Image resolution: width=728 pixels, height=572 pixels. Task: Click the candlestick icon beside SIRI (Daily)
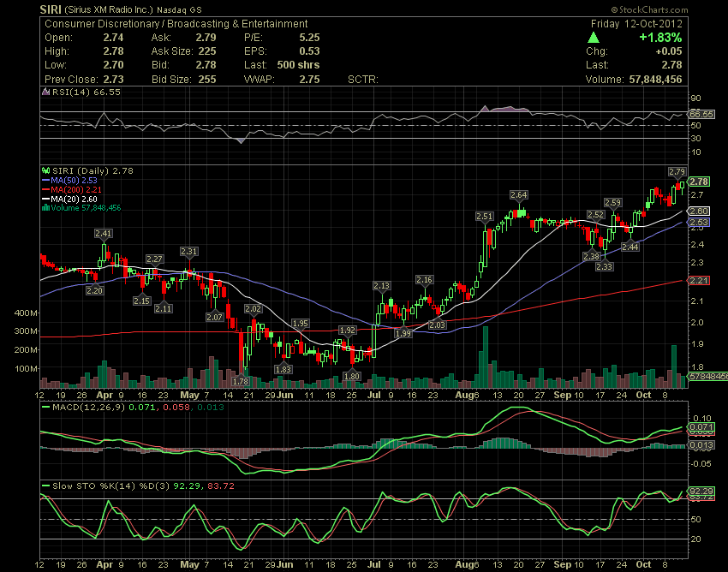pyautogui.click(x=45, y=171)
